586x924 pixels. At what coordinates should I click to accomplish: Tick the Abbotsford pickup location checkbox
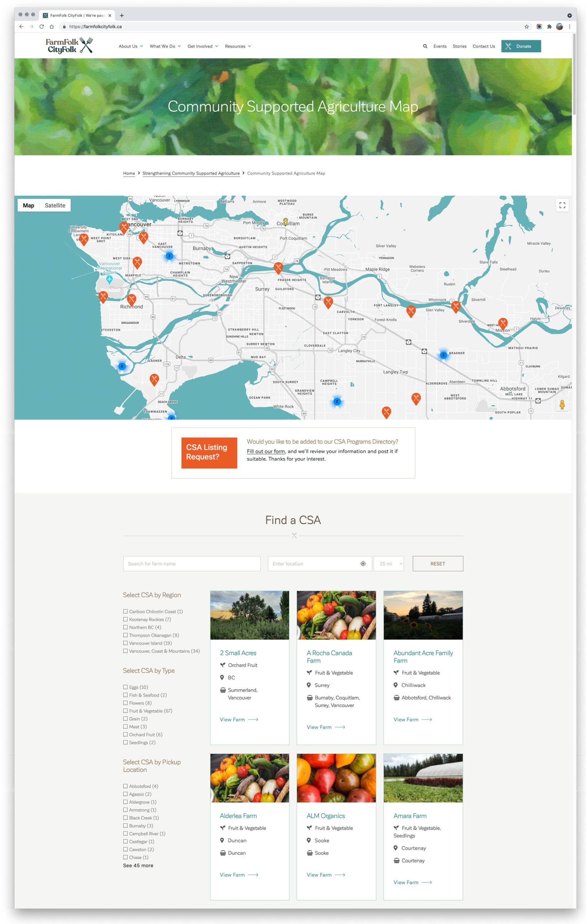(125, 786)
